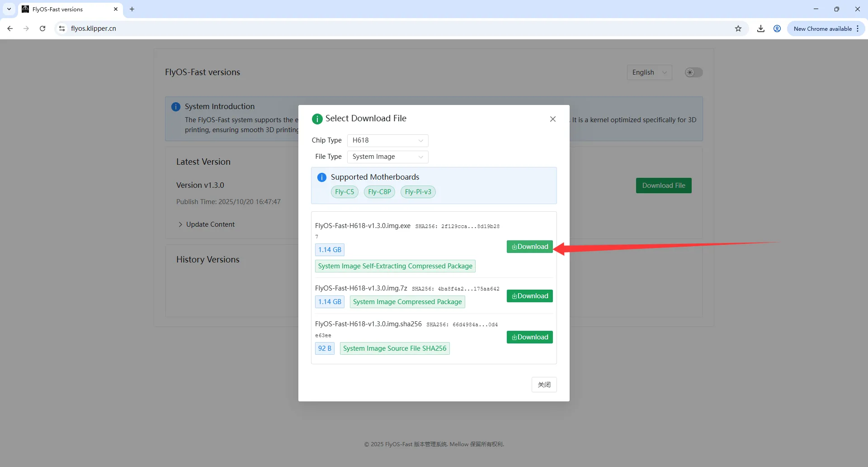Download the FlyOS-Fast img.7z package
This screenshot has height=467, width=868.
[529, 296]
